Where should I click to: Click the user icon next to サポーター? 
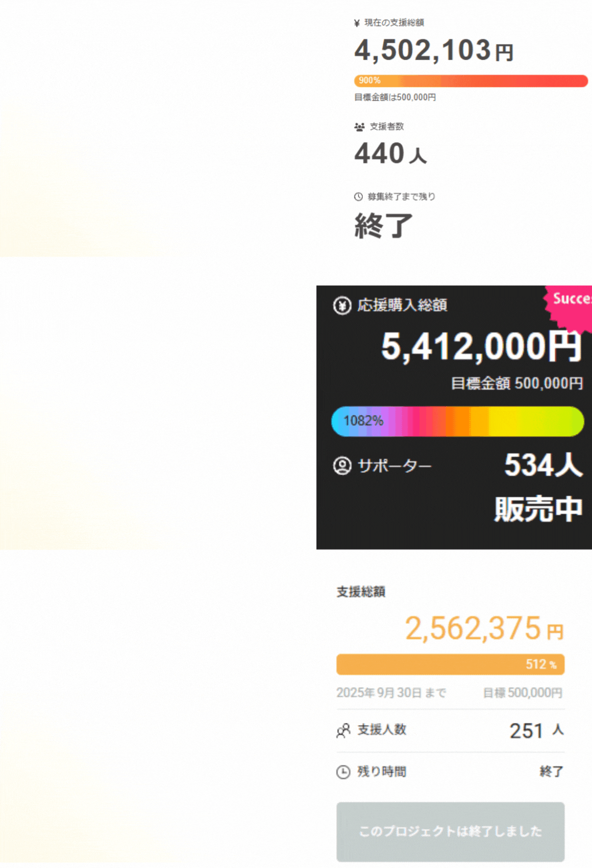pos(342,466)
